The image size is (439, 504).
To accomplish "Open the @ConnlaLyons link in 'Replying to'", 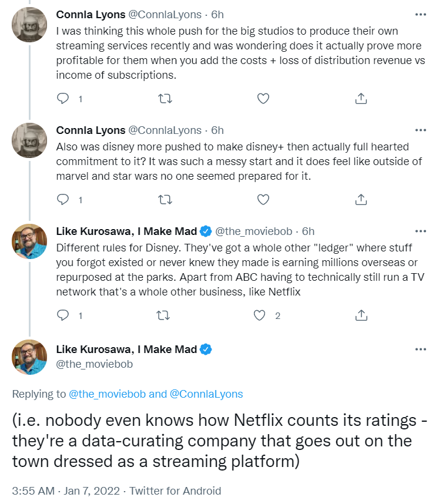I will [206, 394].
